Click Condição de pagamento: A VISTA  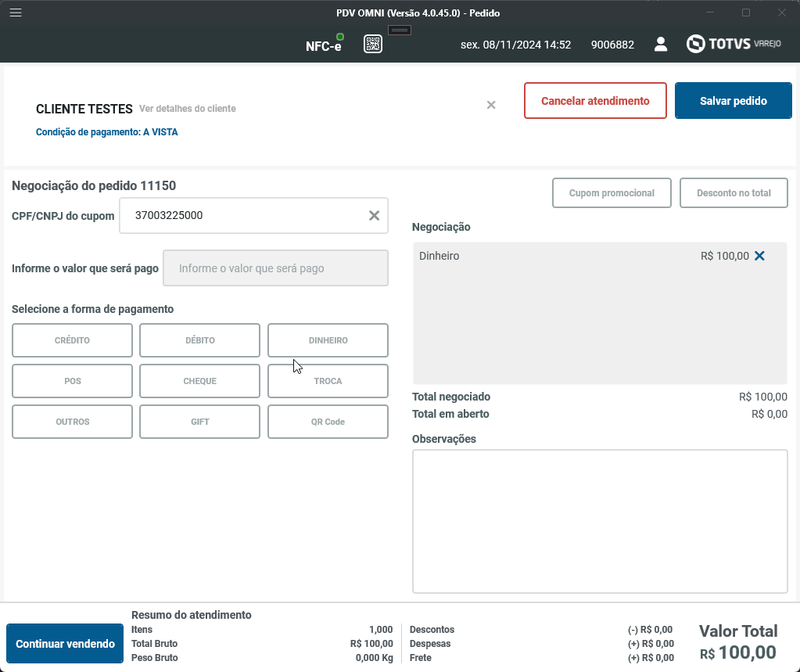coord(106,132)
